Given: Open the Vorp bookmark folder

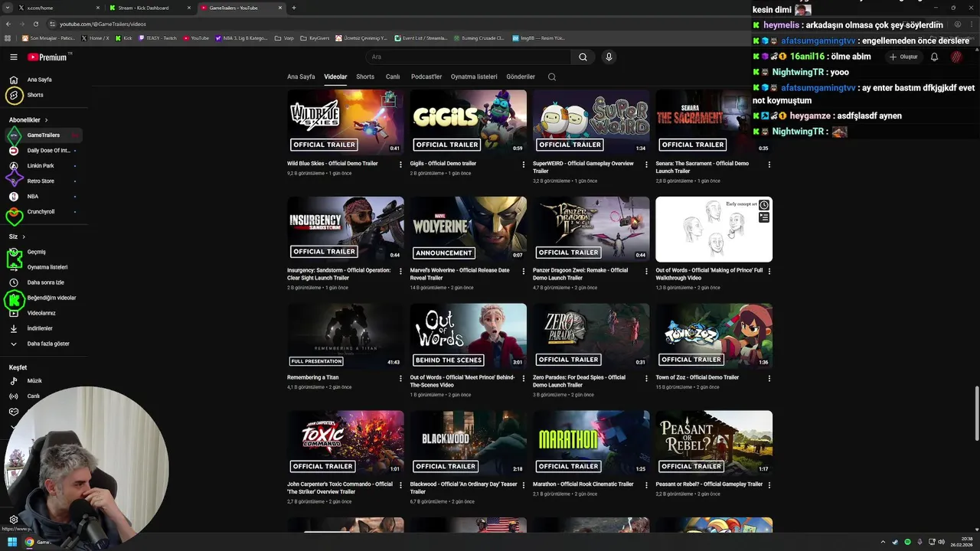Looking at the screenshot, I should [284, 37].
